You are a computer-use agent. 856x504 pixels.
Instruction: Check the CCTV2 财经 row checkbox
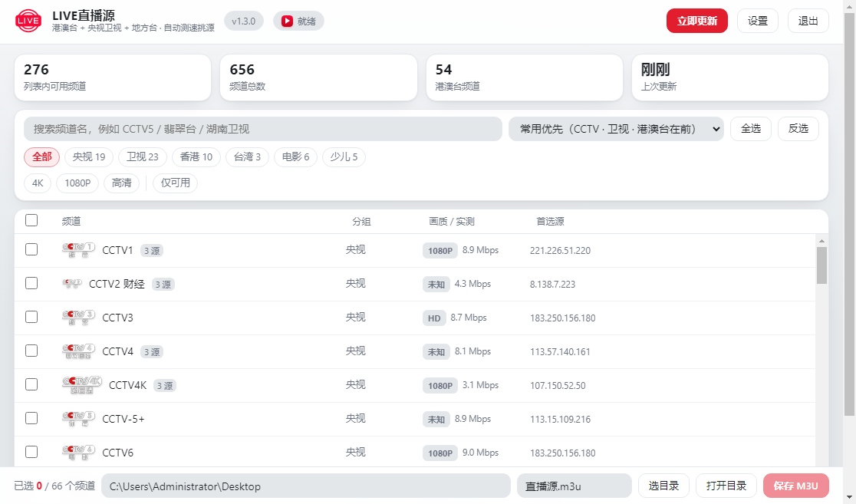pos(31,283)
